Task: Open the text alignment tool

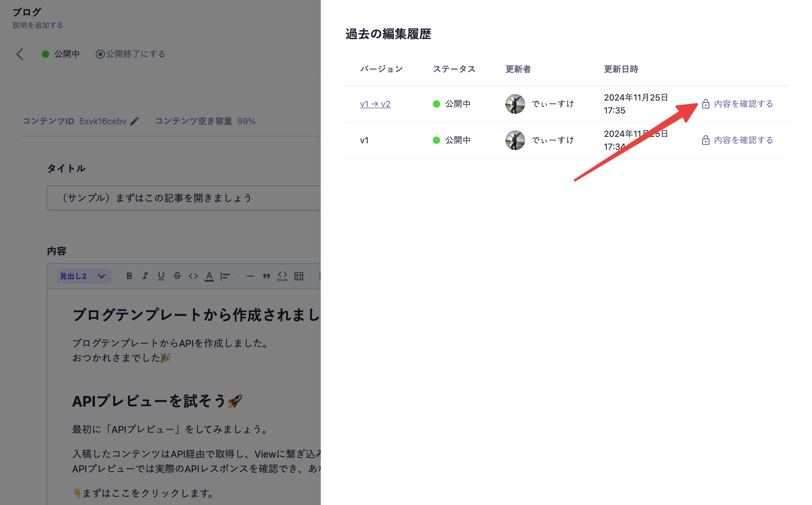Action: 226,276
